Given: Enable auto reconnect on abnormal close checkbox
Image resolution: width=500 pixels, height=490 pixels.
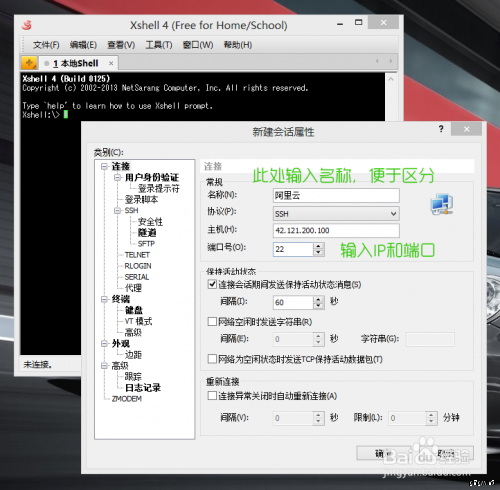Looking at the screenshot, I should pos(212,396).
